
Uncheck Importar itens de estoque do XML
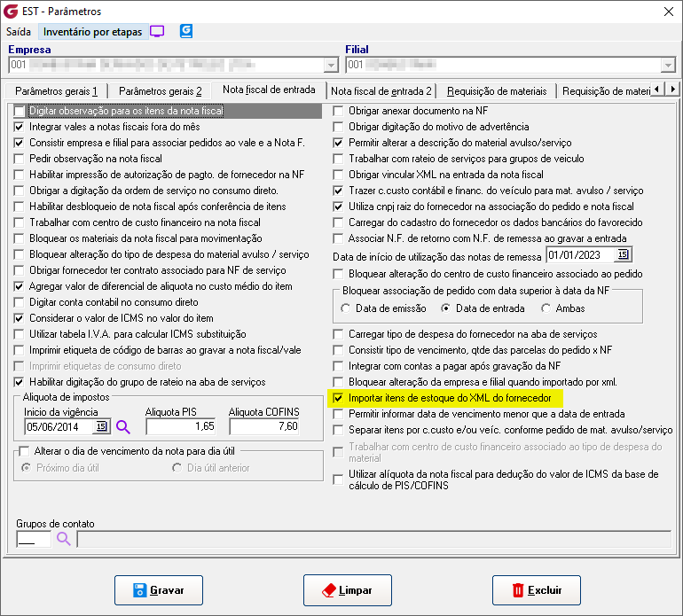pos(338,398)
